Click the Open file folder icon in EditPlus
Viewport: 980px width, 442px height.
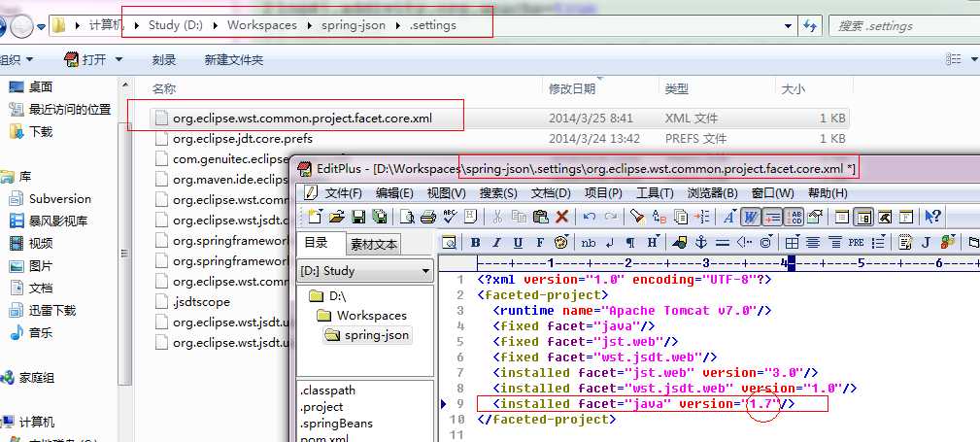coord(337,217)
